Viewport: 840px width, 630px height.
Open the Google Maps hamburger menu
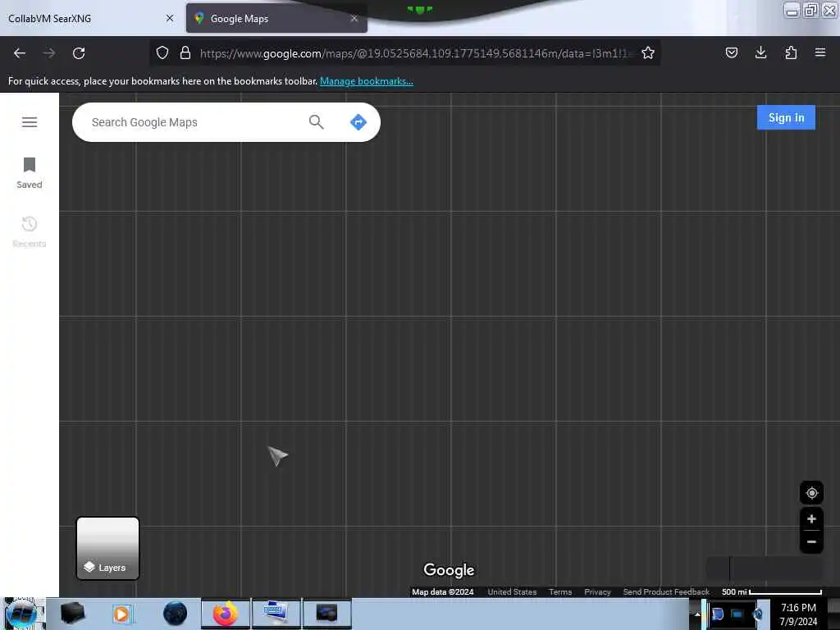click(30, 122)
